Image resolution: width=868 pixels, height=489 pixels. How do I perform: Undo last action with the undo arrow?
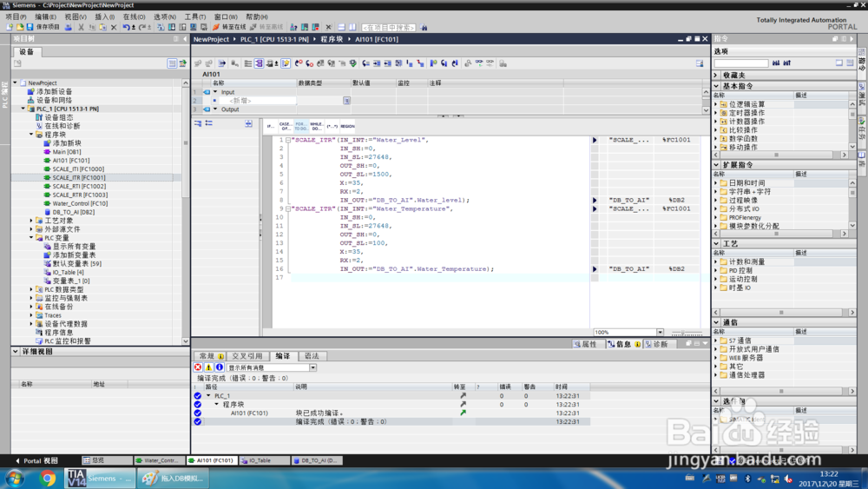coord(126,27)
